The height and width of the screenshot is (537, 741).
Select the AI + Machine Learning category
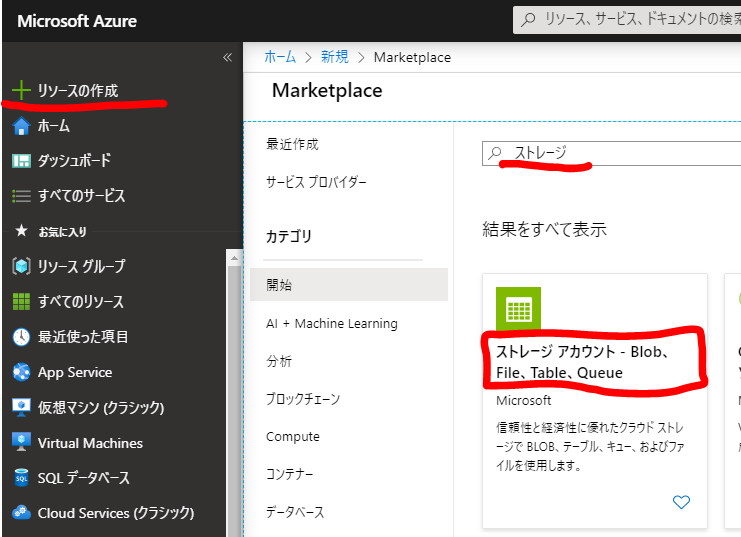[332, 323]
